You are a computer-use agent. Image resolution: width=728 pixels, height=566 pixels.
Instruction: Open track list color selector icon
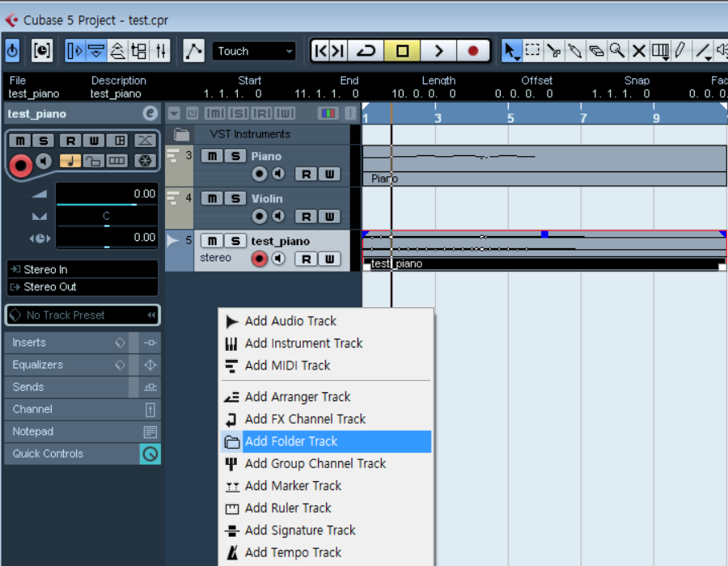(328, 113)
